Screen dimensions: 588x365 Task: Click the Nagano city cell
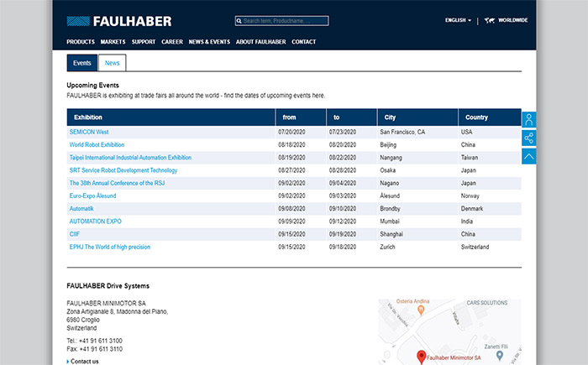[x=389, y=183]
